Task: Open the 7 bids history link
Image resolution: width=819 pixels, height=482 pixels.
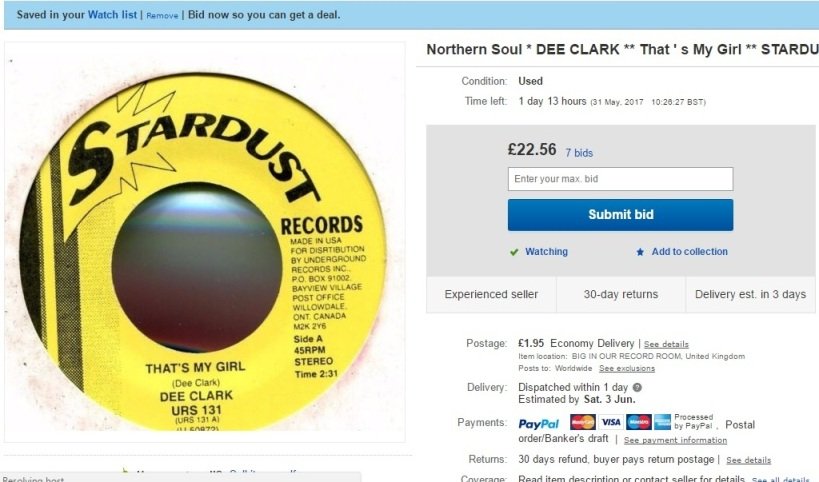Action: tap(579, 153)
